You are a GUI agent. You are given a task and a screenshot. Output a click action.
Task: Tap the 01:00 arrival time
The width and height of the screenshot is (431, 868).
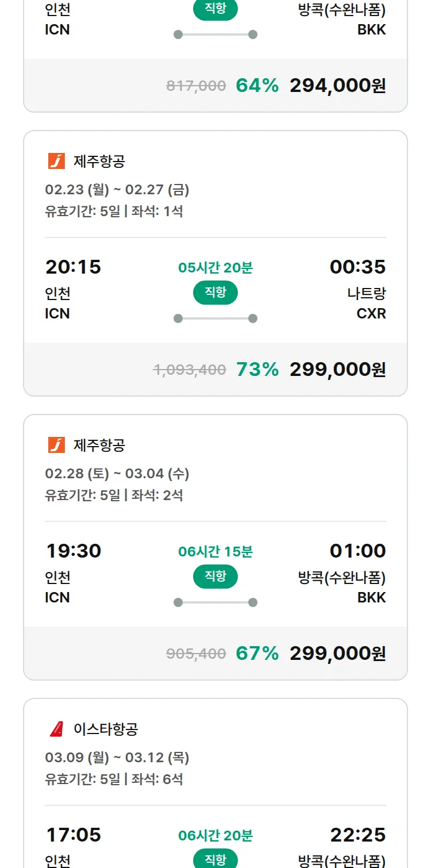[357, 551]
